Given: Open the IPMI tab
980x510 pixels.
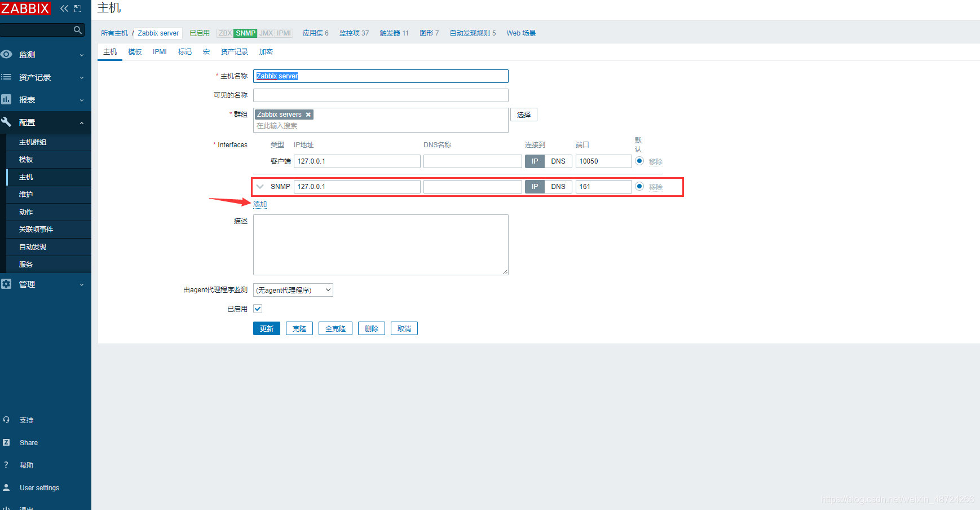Looking at the screenshot, I should (x=160, y=52).
